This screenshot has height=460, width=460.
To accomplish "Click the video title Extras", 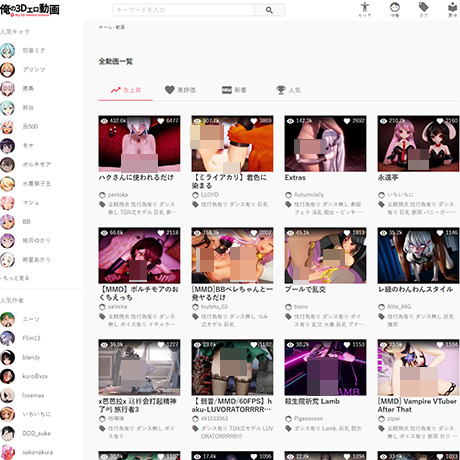I will click(295, 178).
